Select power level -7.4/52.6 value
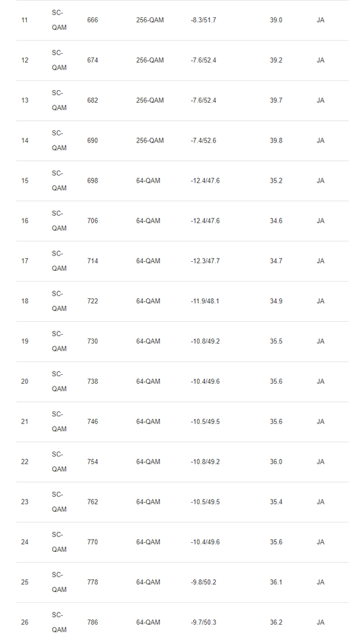This screenshot has height=638, width=364. pos(203,141)
